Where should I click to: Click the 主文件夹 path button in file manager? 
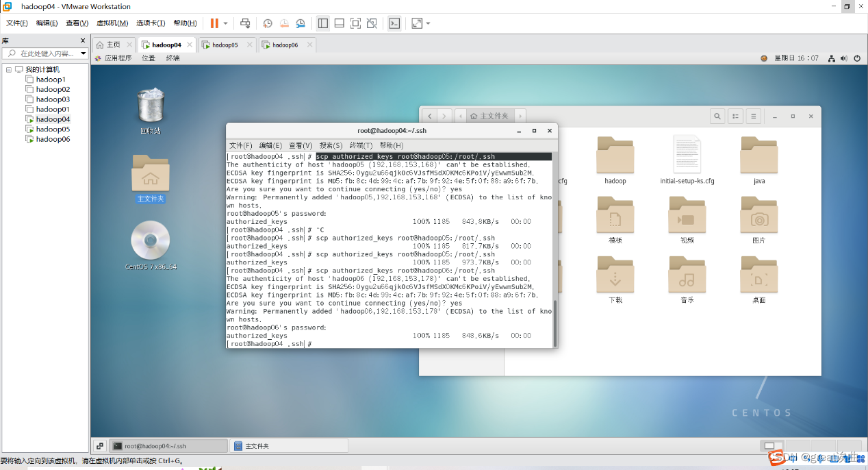(x=490, y=116)
